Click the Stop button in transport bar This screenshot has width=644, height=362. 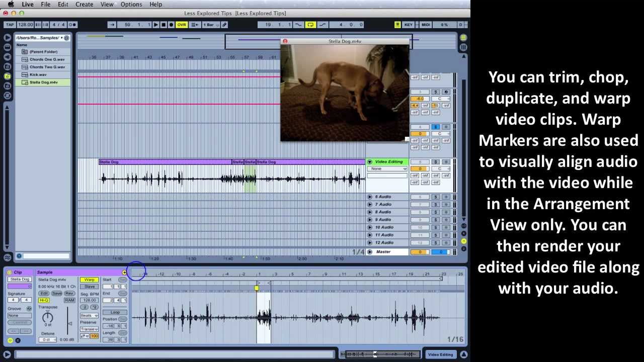coord(164,25)
